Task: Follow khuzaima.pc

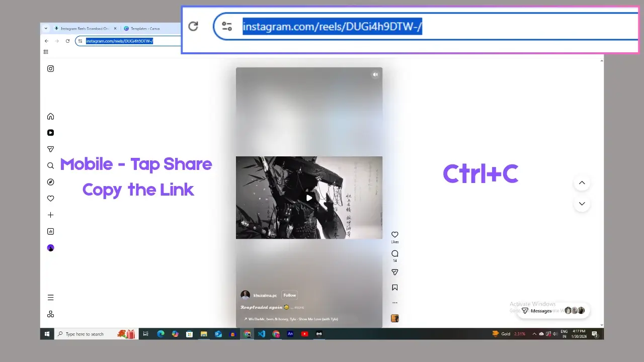Action: 290,295
